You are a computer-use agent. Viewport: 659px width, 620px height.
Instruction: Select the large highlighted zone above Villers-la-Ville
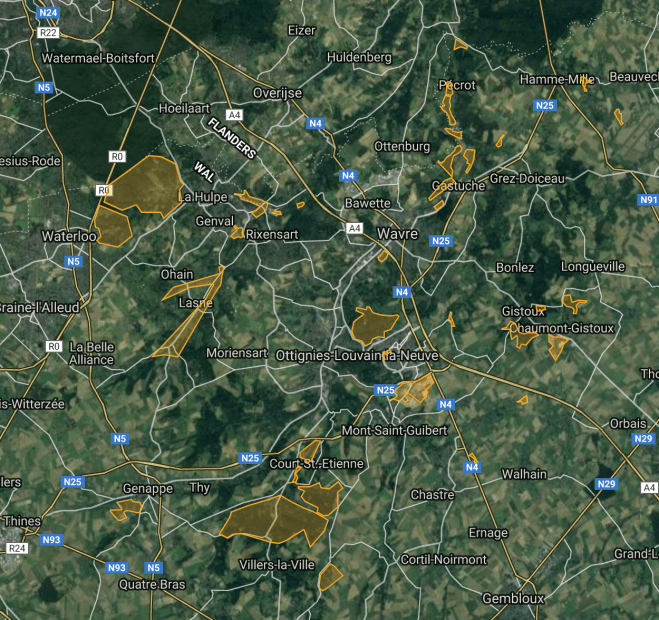pyautogui.click(x=275, y=517)
